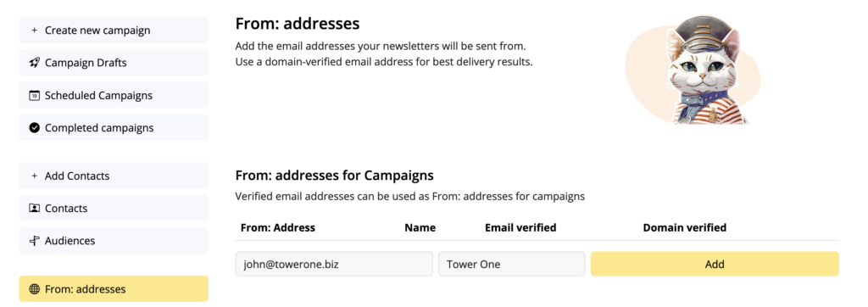Open Scheduled Campaigns in the sidebar
The width and height of the screenshot is (868, 307).
tap(114, 95)
